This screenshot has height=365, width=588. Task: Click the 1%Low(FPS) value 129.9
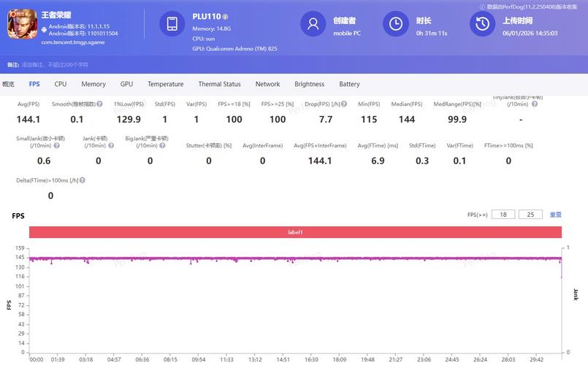click(129, 119)
